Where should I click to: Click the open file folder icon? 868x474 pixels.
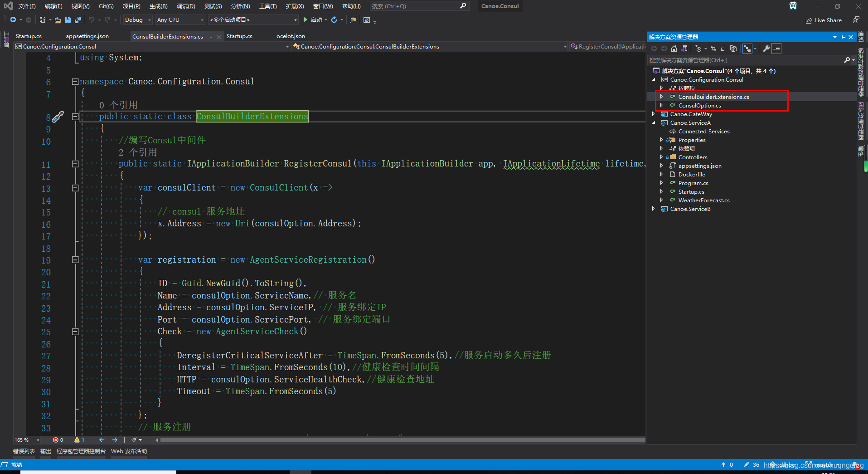(58, 20)
